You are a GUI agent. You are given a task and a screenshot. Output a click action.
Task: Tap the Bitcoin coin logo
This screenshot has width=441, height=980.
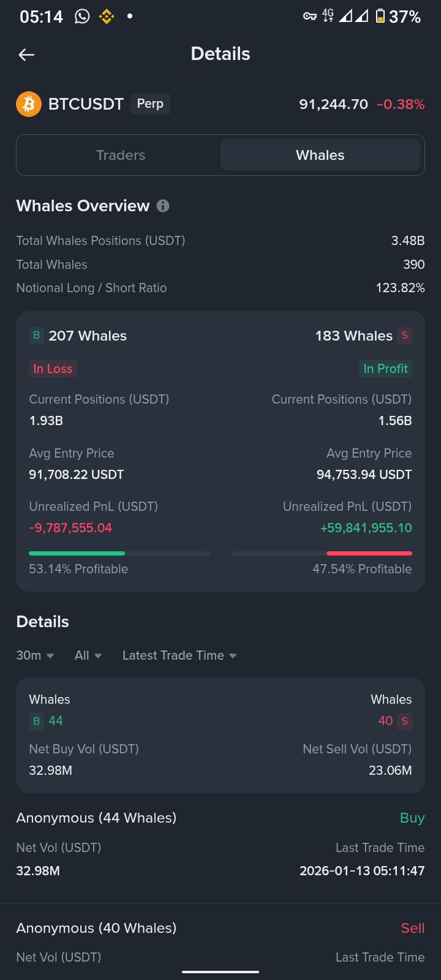(x=29, y=104)
